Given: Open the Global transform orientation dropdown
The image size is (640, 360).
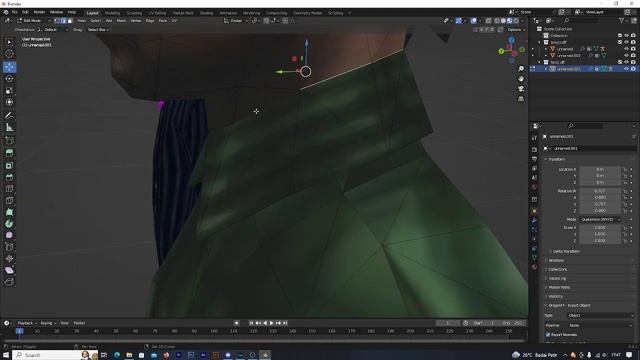Looking at the screenshot, I should [236, 20].
